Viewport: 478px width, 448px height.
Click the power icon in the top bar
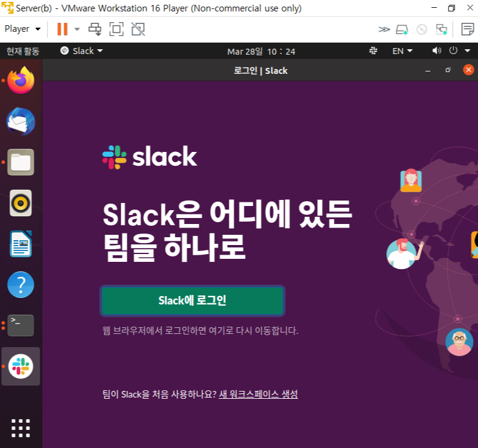click(x=453, y=50)
